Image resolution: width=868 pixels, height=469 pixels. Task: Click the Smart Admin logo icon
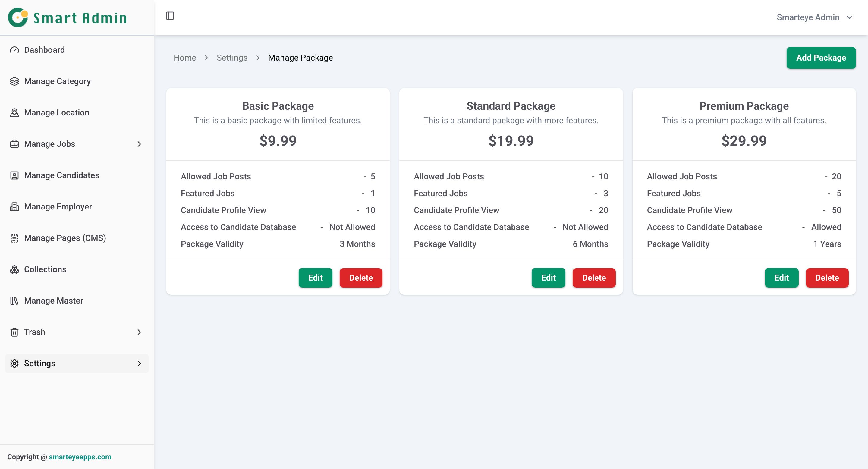18,17
